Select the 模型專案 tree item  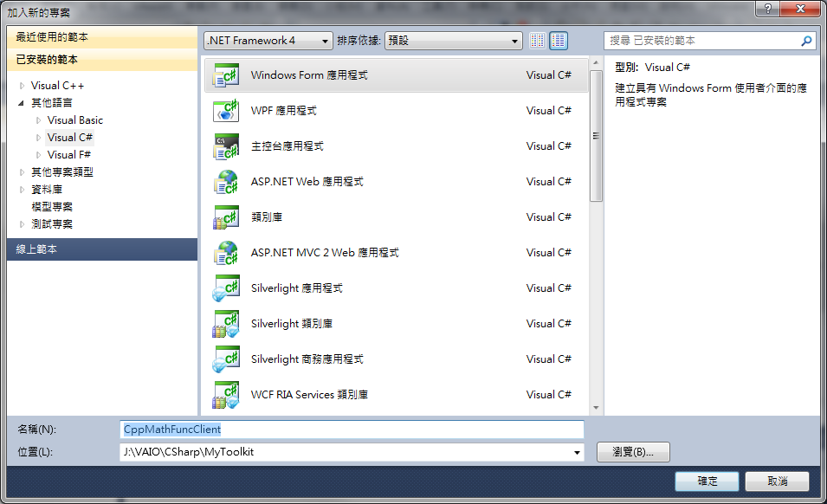coord(52,207)
